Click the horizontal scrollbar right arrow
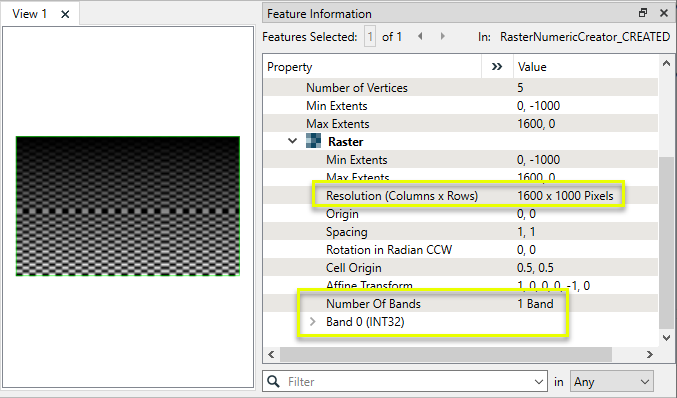 (649, 354)
